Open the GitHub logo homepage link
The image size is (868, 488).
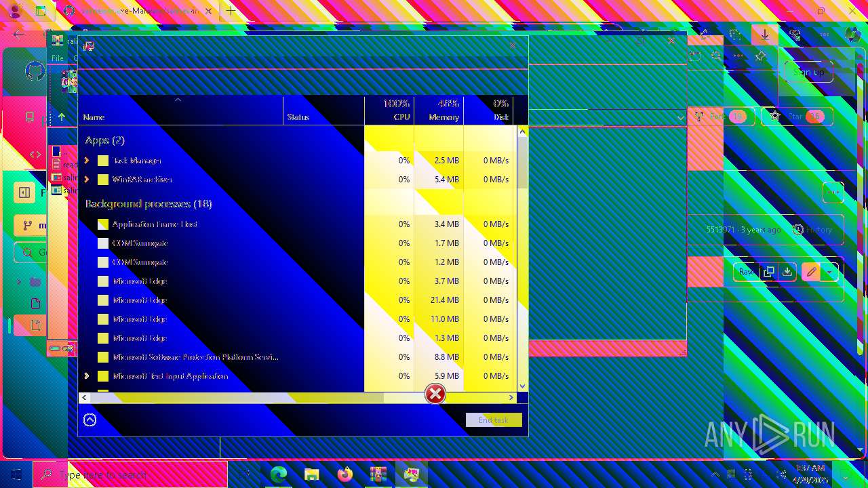pos(35,71)
